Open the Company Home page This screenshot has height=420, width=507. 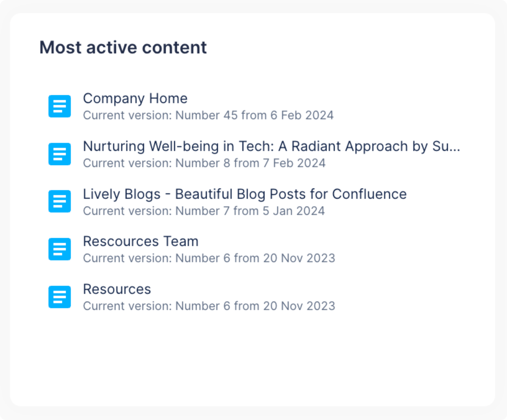pos(135,98)
